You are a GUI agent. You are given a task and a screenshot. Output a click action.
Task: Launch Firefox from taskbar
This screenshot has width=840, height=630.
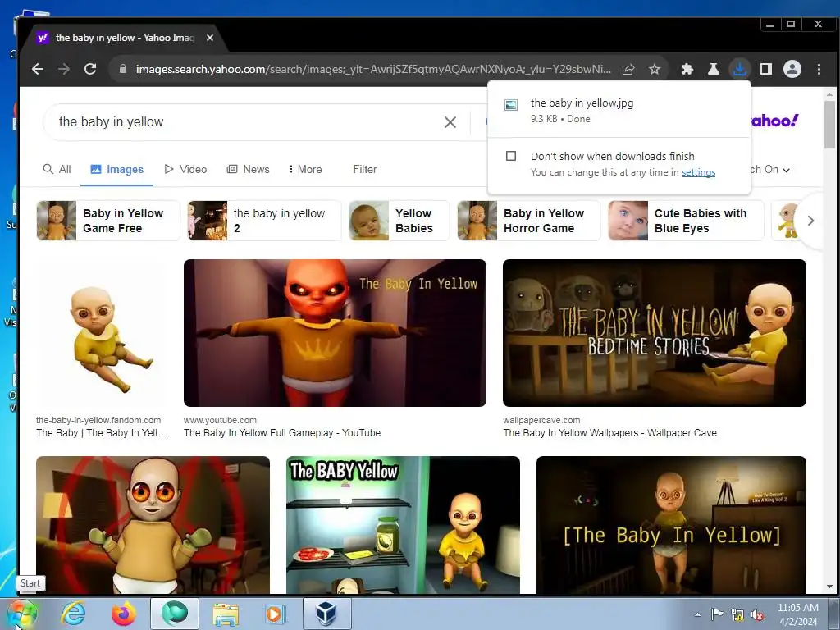[124, 614]
